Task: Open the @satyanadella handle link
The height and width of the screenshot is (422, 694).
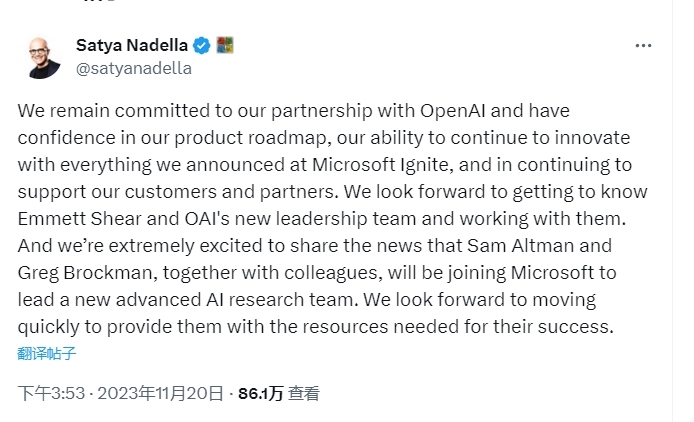Action: pos(134,69)
